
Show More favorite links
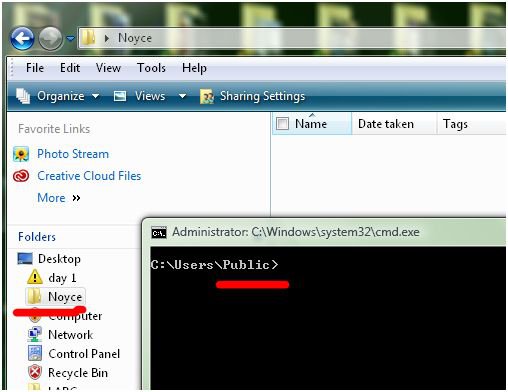pos(51,198)
